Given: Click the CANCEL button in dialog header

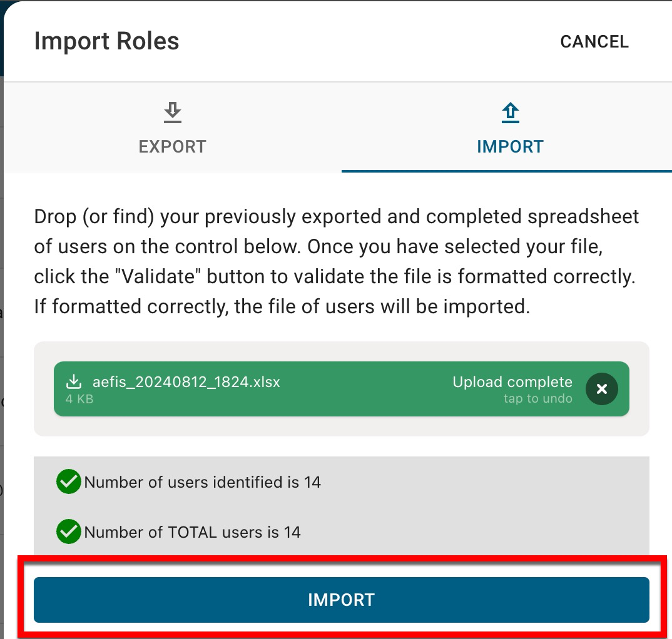Looking at the screenshot, I should (x=594, y=42).
